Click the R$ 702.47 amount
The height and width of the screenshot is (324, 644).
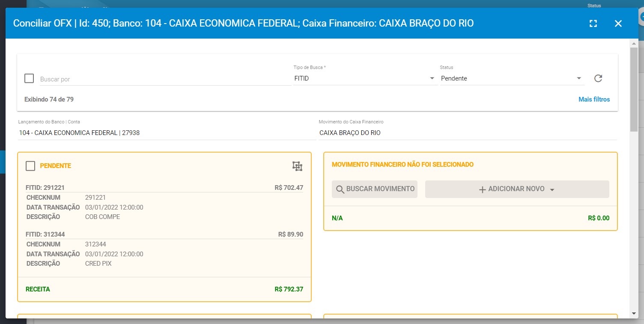click(x=289, y=188)
